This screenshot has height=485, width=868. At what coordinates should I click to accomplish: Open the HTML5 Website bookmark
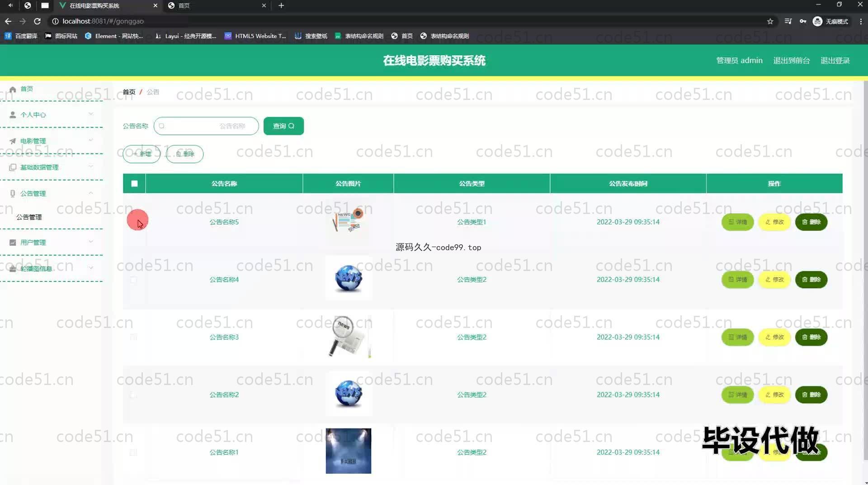click(x=255, y=36)
